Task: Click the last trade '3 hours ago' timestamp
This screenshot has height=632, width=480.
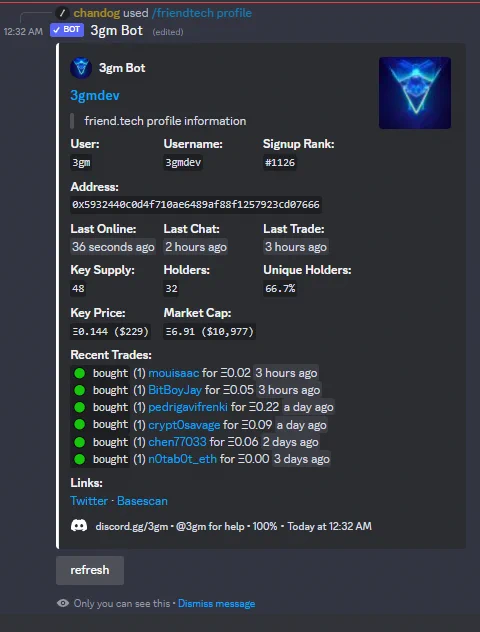Action: pos(296,247)
